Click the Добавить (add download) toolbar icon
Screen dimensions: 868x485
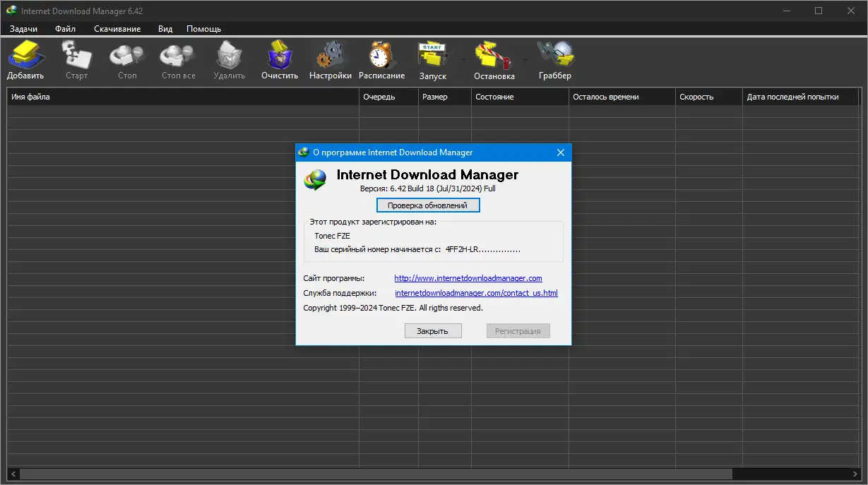(x=25, y=59)
